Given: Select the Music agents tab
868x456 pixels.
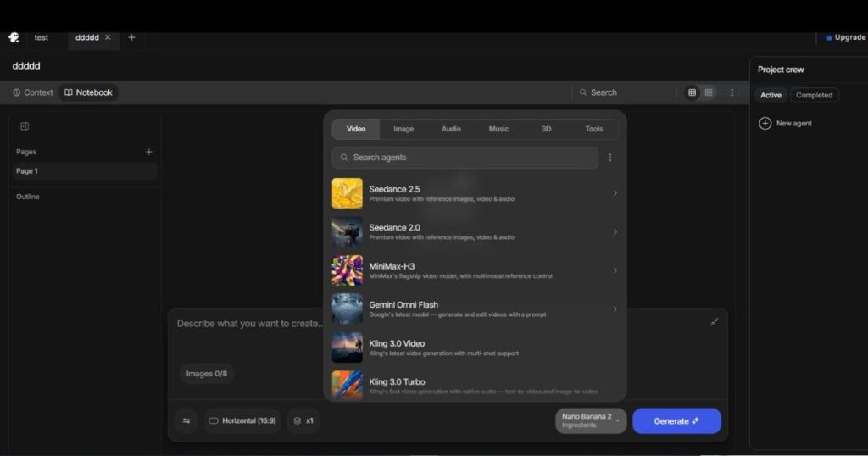Looking at the screenshot, I should pyautogui.click(x=498, y=129).
